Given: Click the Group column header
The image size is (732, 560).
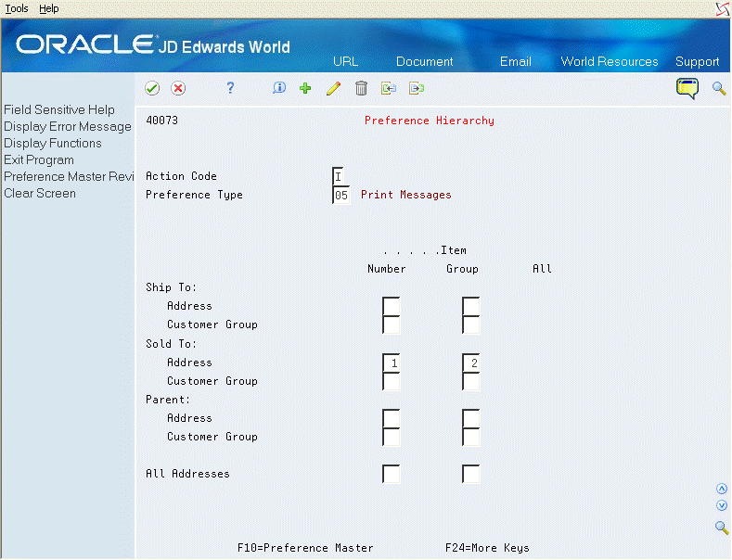Looking at the screenshot, I should pyautogui.click(x=462, y=269).
